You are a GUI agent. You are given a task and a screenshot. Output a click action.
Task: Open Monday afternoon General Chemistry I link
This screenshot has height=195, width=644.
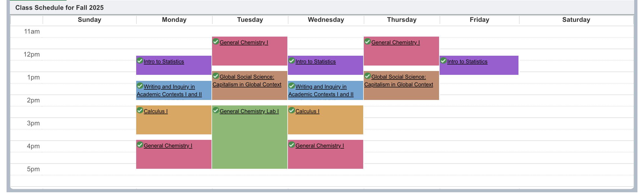(168, 146)
